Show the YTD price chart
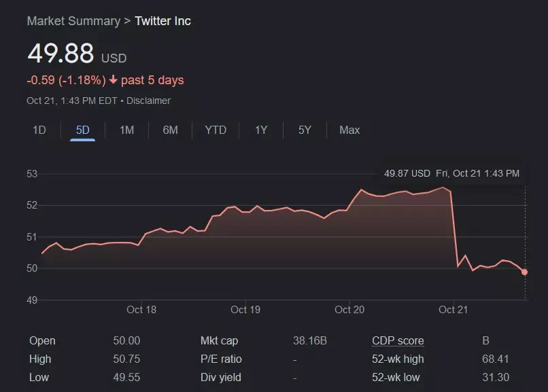548x392 pixels. coord(216,130)
